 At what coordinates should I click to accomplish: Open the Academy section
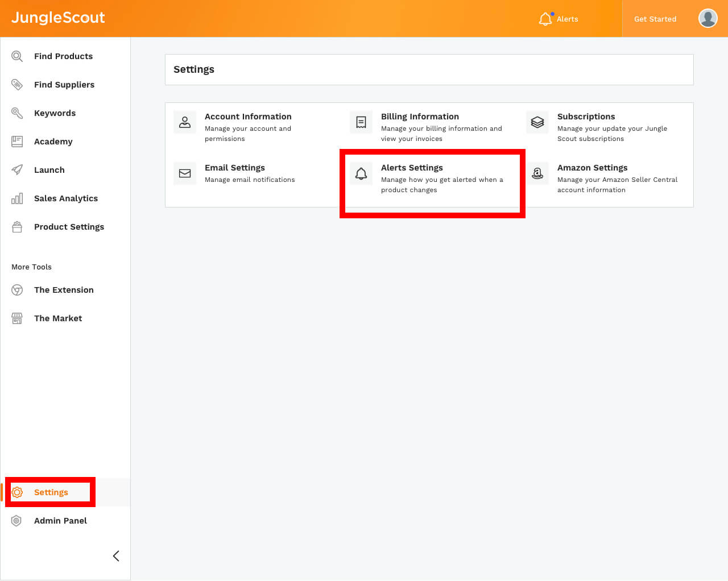click(x=53, y=142)
